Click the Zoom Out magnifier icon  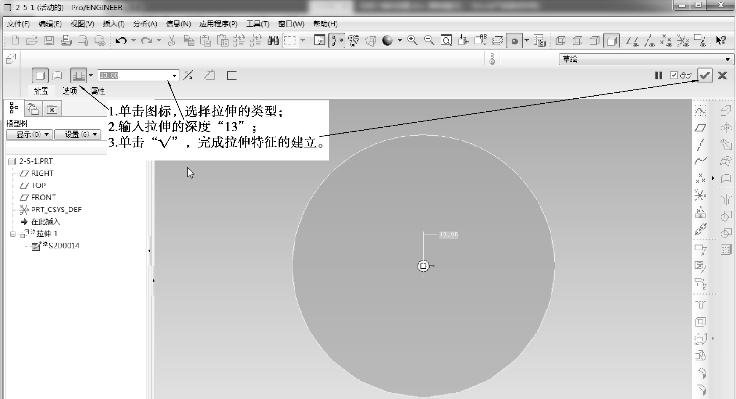pos(429,41)
